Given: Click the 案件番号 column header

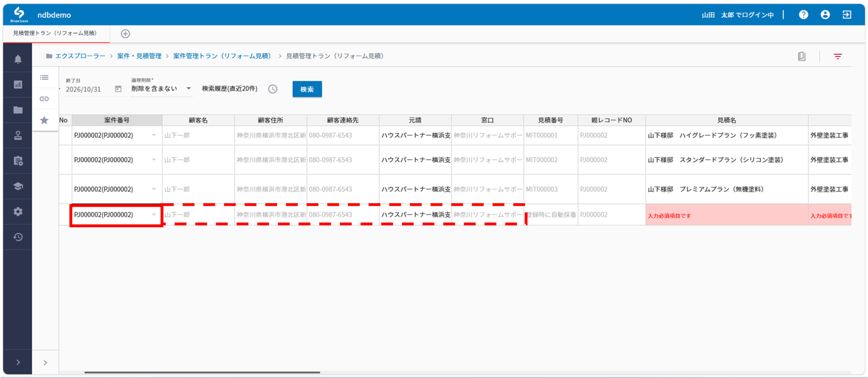Looking at the screenshot, I should [117, 120].
